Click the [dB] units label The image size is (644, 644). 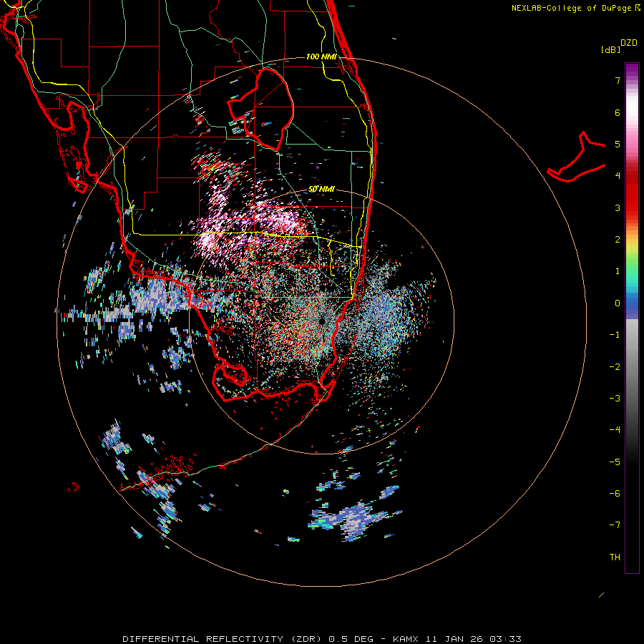click(x=610, y=49)
